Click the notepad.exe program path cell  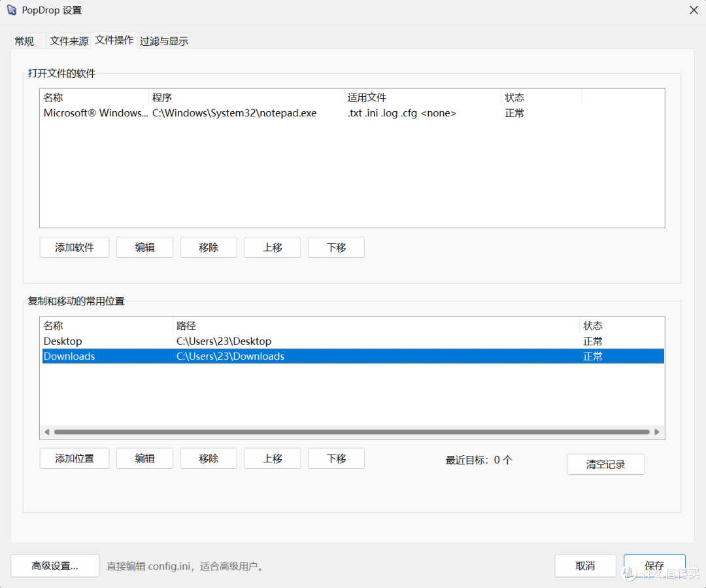point(234,113)
